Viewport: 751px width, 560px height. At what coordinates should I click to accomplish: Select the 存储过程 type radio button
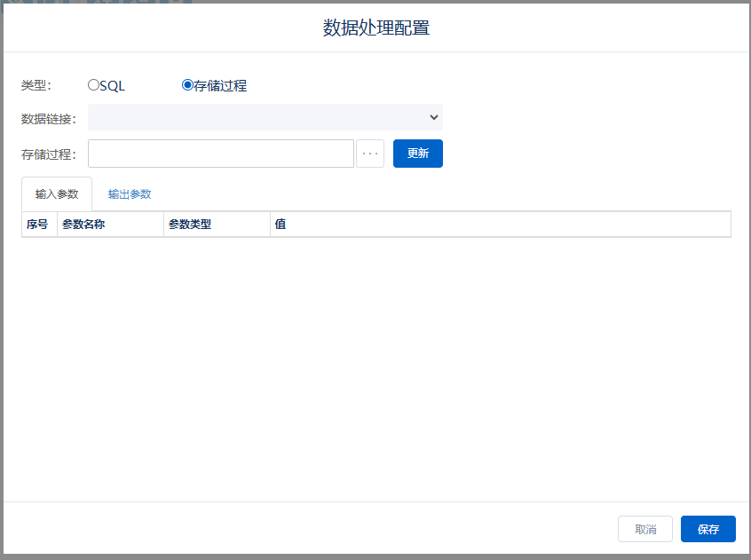pyautogui.click(x=187, y=86)
